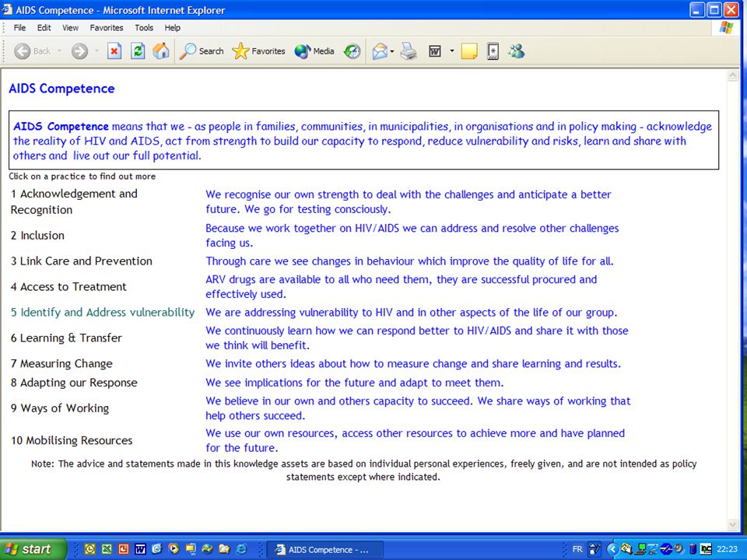Go to the Home page icon
This screenshot has width=747, height=560.
tap(161, 51)
